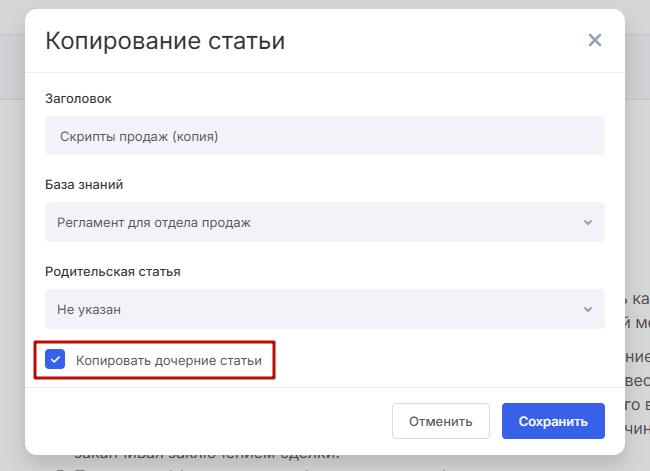650x471 pixels.
Task: Click the Регламент для отдела продаж selected value
Action: (155, 223)
